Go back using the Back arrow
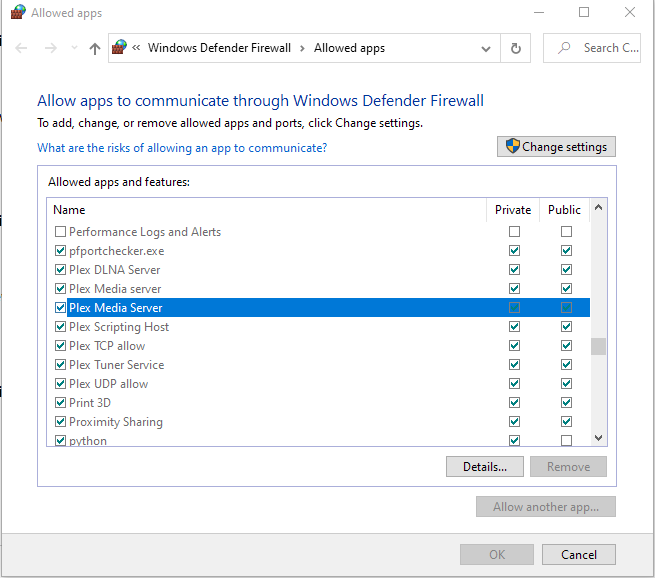The image size is (655, 578). pos(21,48)
